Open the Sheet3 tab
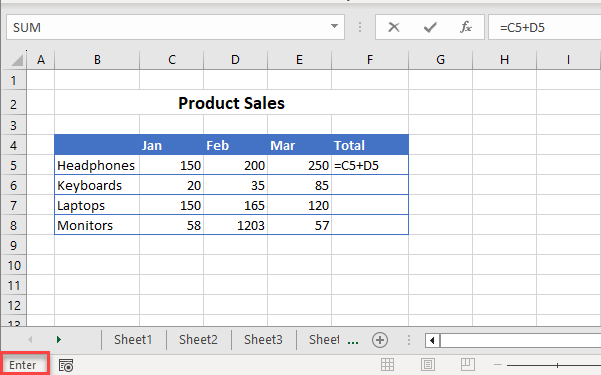Screen dimensions: 601x375 click(x=263, y=340)
